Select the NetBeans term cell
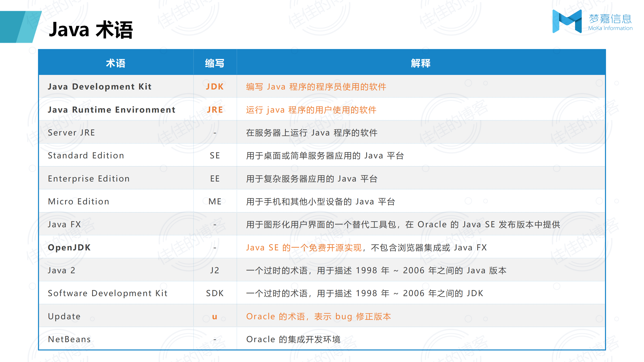The height and width of the screenshot is (362, 644). (69, 339)
